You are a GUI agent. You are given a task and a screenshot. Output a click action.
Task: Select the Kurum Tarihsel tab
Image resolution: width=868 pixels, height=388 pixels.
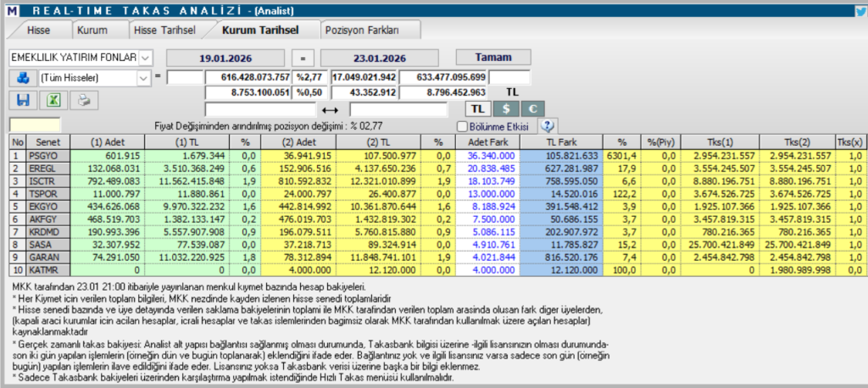pyautogui.click(x=260, y=30)
